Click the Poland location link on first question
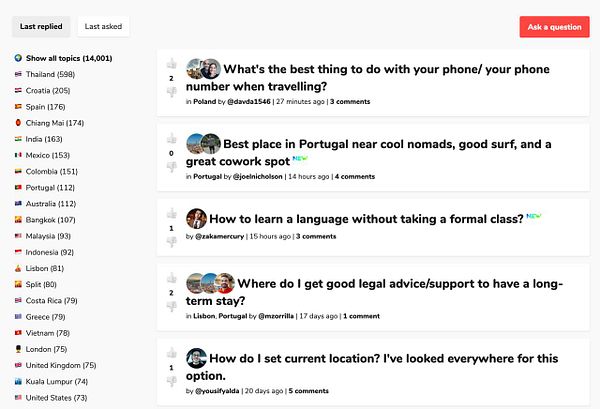 [204, 102]
